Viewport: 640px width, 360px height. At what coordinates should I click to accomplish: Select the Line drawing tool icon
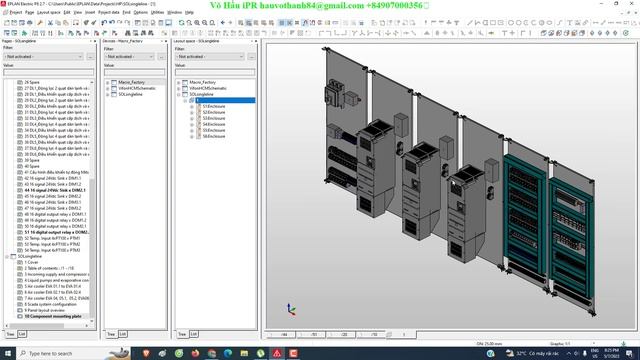[x=470, y=22]
